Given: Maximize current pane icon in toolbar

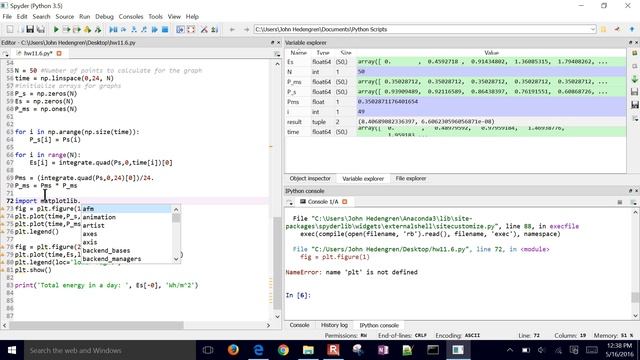Looking at the screenshot, I should (x=180, y=29).
